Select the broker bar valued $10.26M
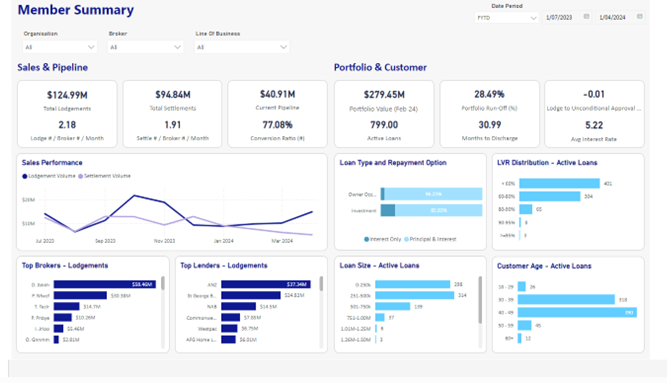The height and width of the screenshot is (383, 667). click(x=63, y=317)
